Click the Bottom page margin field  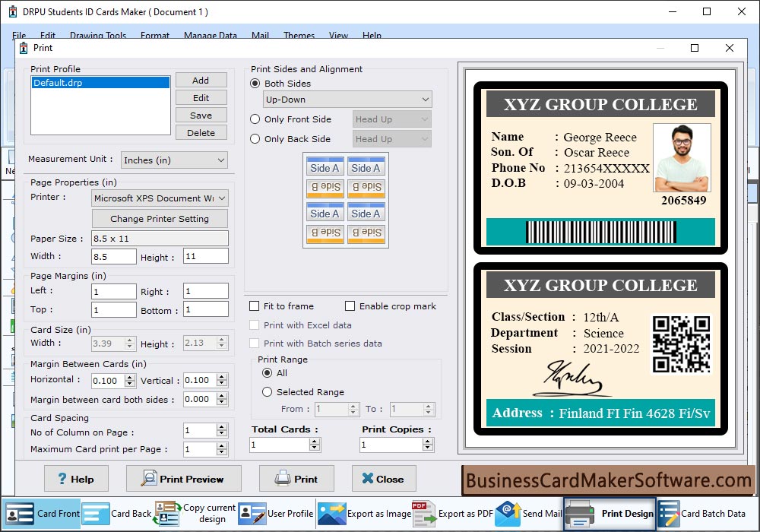click(x=205, y=309)
